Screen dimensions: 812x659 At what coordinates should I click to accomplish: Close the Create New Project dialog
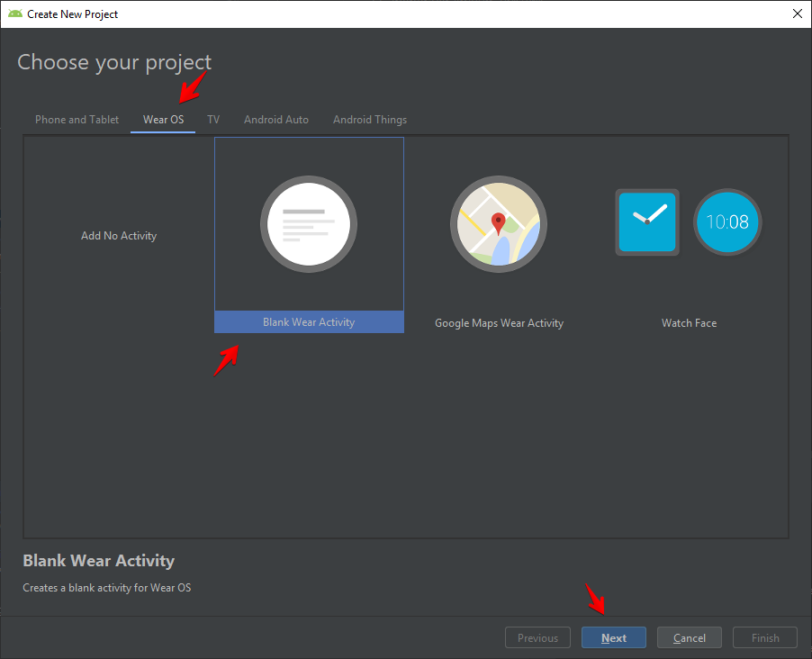[x=797, y=14]
